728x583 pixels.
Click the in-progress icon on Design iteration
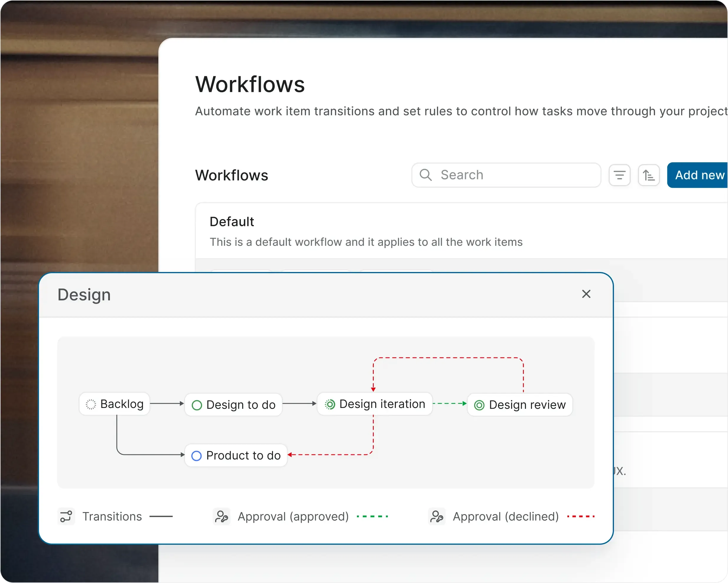coord(330,404)
